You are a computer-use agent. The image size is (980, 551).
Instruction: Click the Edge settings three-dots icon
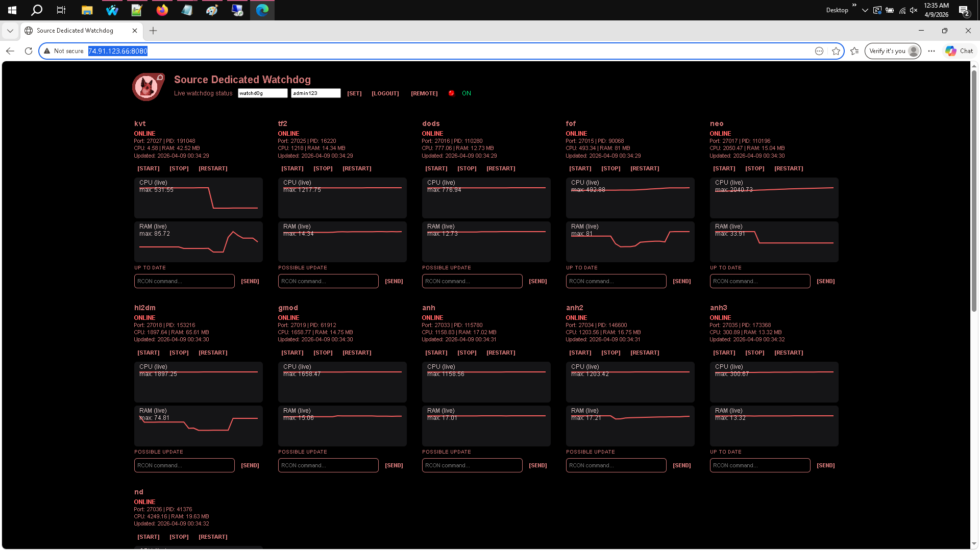[932, 51]
